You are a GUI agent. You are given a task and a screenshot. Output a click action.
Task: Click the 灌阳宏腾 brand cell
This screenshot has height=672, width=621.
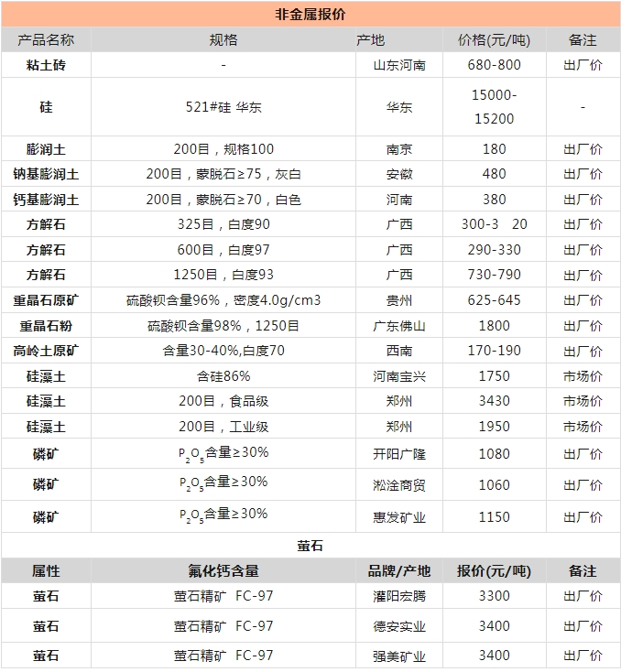[x=399, y=596]
